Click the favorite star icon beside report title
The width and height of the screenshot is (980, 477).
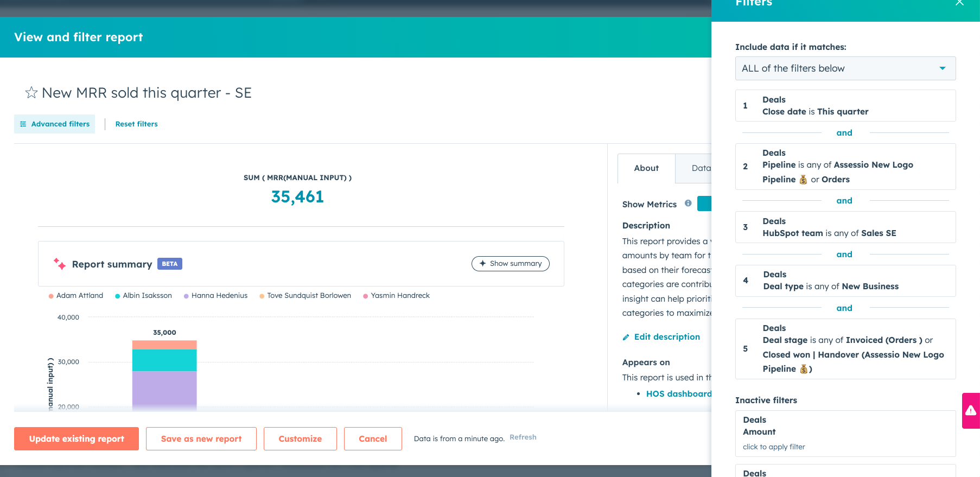tap(31, 93)
